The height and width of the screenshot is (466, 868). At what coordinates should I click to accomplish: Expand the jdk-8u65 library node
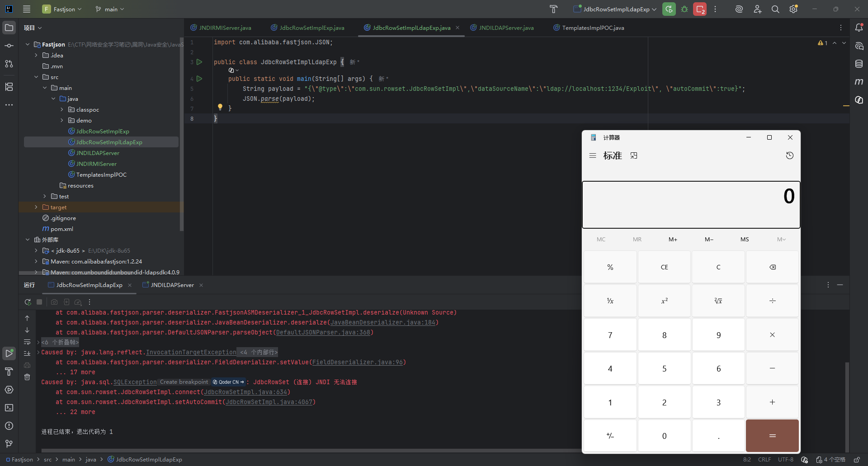(x=36, y=250)
